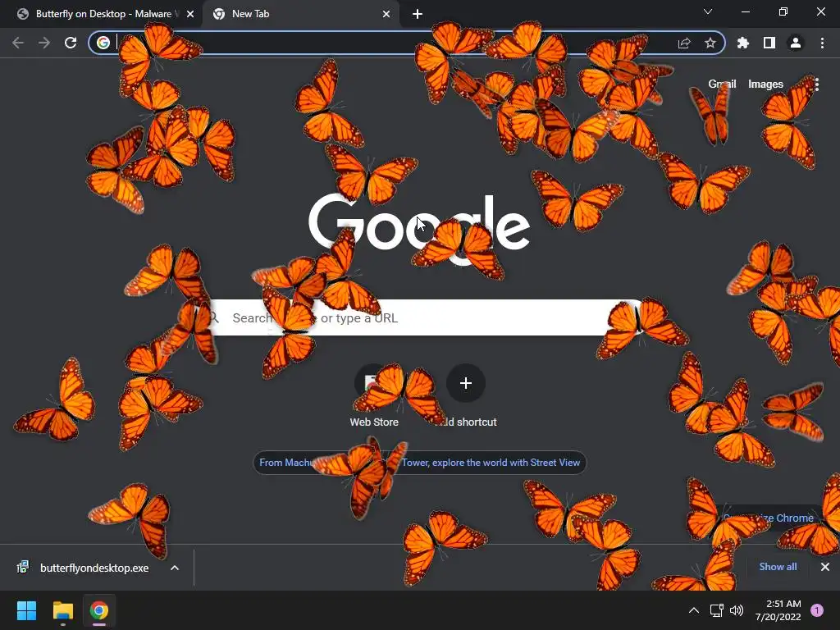Click the forward navigation arrow
840x630 pixels.
point(44,43)
